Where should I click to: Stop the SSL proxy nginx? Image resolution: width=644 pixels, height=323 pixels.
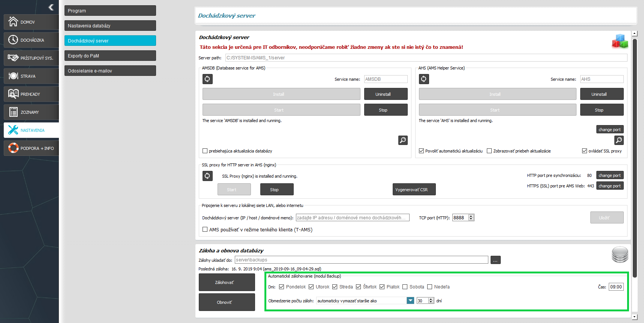pyautogui.click(x=277, y=189)
